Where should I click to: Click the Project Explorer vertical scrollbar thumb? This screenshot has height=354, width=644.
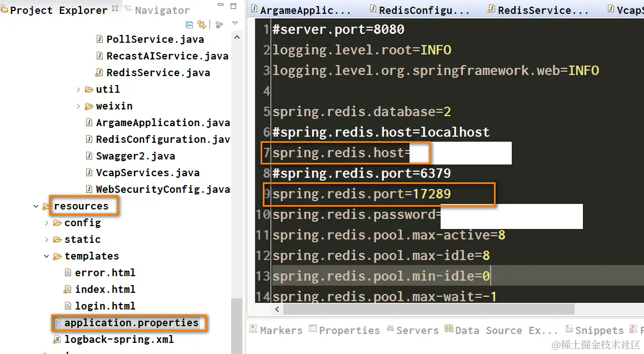pyautogui.click(x=237, y=326)
